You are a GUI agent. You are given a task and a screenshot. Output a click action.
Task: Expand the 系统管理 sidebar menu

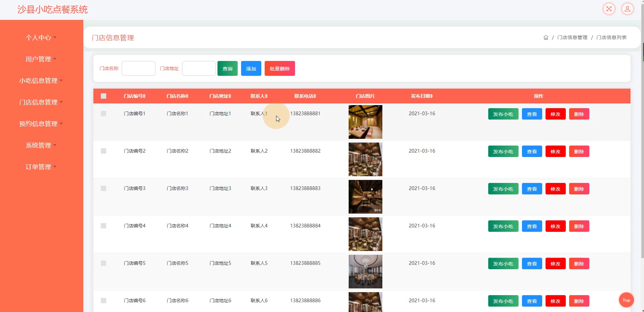click(41, 145)
